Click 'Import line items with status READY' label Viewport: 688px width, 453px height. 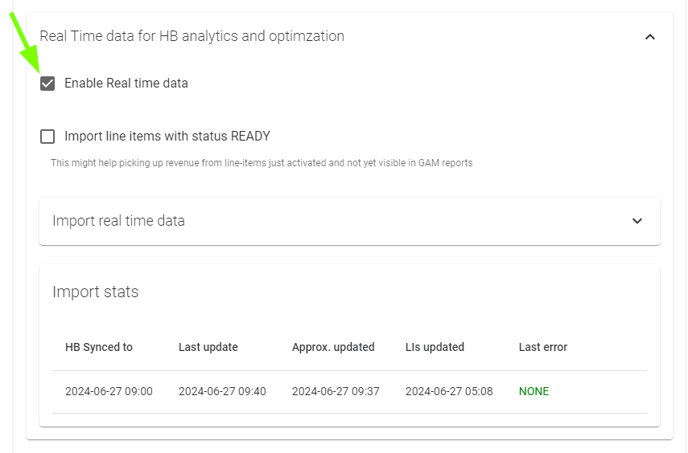point(167,137)
